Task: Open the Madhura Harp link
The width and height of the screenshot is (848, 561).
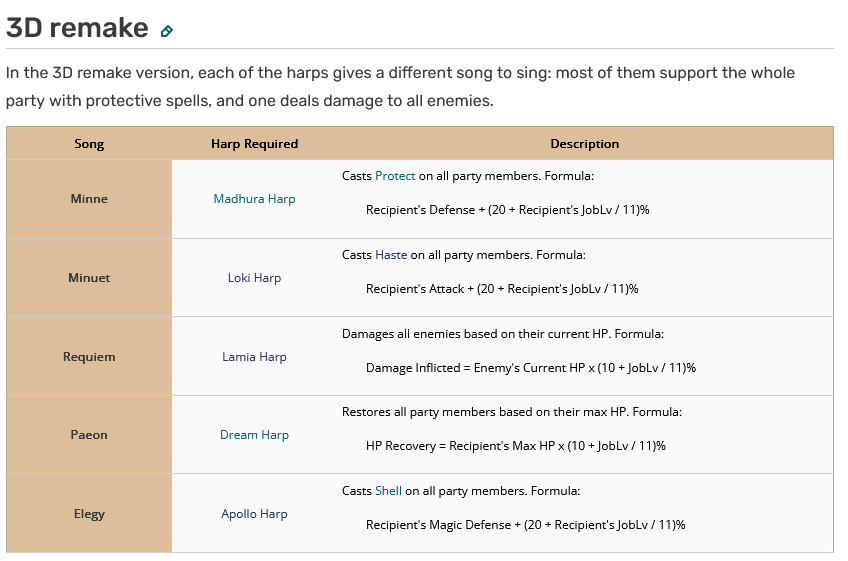Action: (254, 199)
